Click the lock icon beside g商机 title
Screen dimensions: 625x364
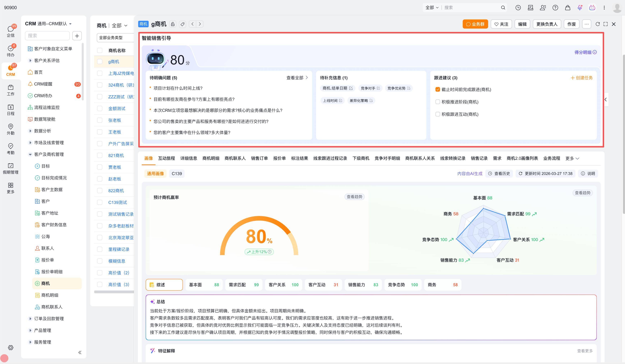coord(173,24)
